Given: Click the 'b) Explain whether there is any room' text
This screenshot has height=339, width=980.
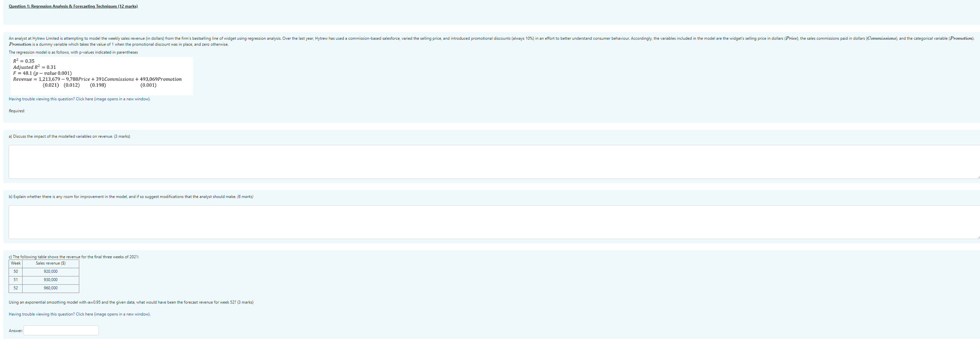Looking at the screenshot, I should 131,197.
